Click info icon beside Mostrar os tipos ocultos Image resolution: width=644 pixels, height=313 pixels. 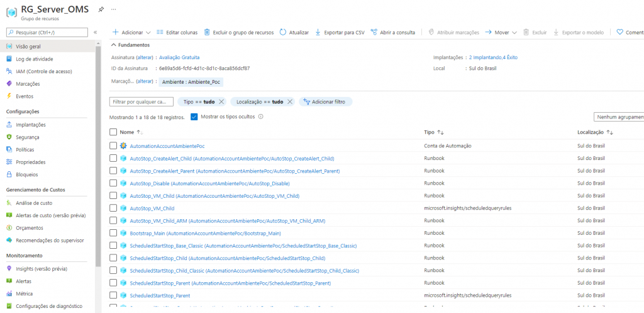(260, 117)
